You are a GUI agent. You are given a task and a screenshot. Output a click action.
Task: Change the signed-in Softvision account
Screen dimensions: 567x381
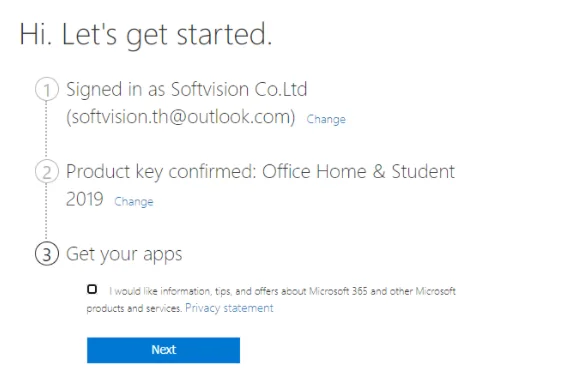click(326, 119)
